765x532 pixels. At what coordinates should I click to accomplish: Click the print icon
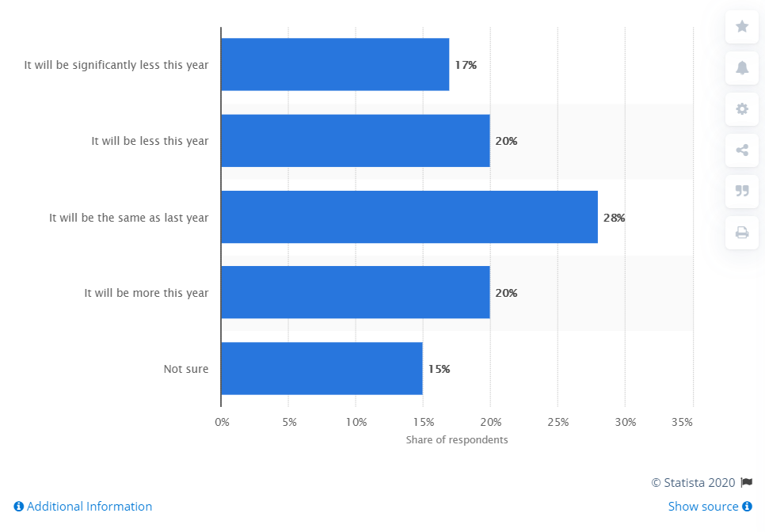[742, 232]
